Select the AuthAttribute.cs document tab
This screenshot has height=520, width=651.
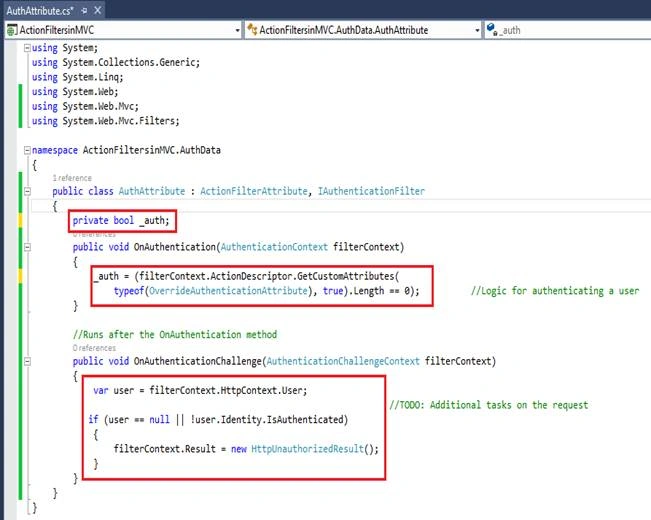[x=40, y=11]
